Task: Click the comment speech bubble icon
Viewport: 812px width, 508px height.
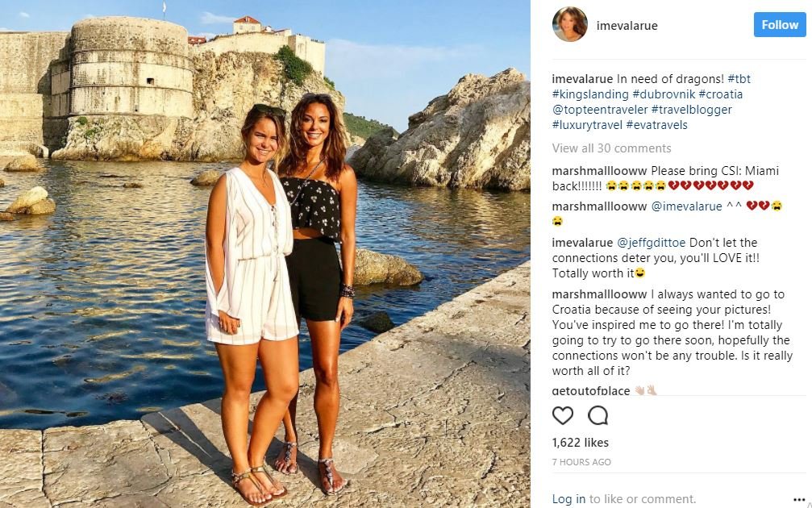Action: click(x=598, y=415)
